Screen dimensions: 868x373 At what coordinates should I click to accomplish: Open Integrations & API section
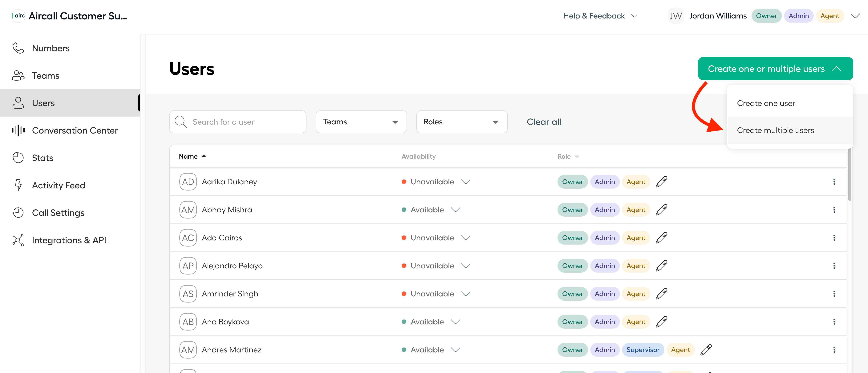coord(70,240)
